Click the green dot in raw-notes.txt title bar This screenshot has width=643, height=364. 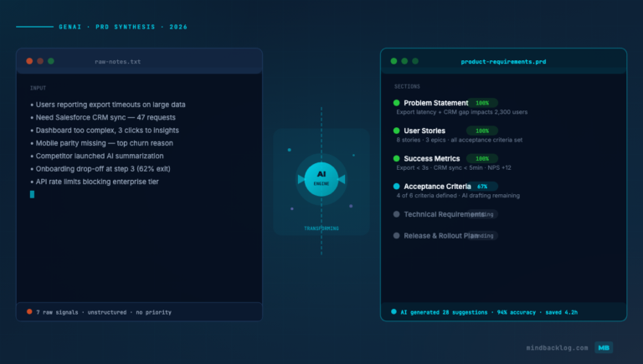(51, 61)
